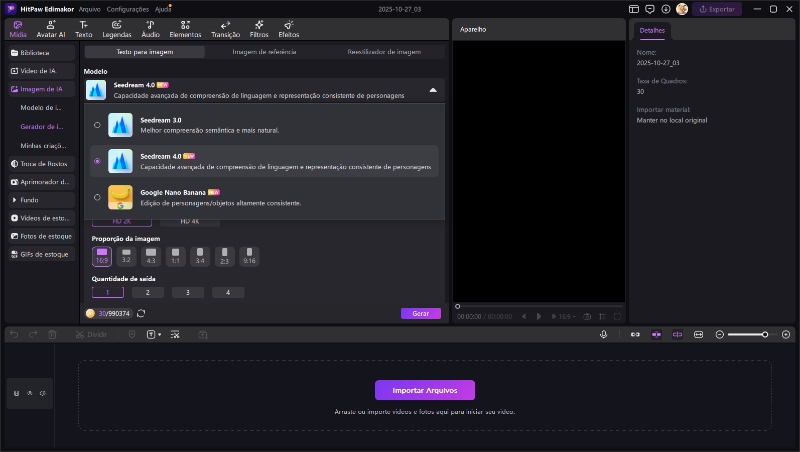This screenshot has width=800, height=452.
Task: Open the preview aspect ratio 16:9 dropdown
Action: [566, 316]
